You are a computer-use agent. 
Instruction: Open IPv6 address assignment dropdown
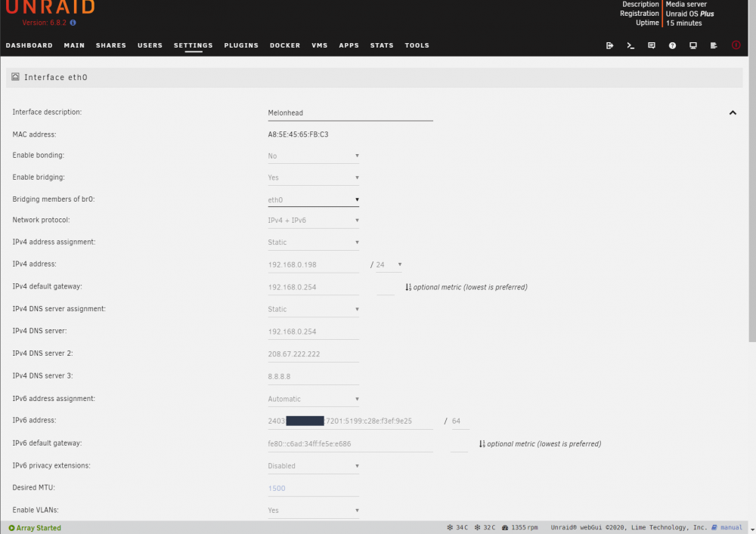314,399
